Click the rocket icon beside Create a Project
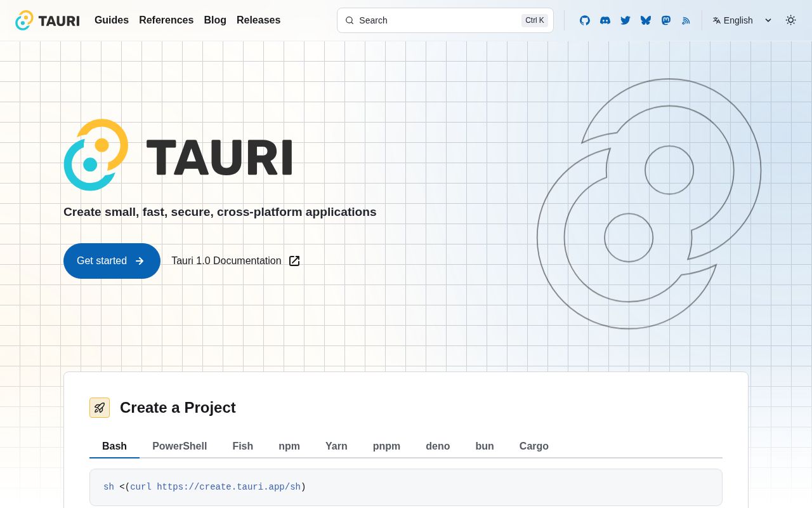 pos(100,408)
